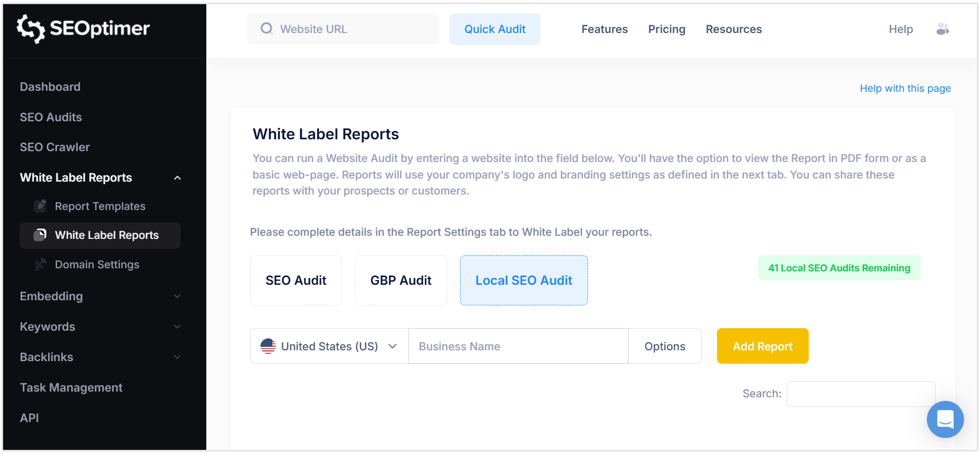Viewport: 980px width, 454px height.
Task: Open the Pricing page
Action: click(667, 29)
